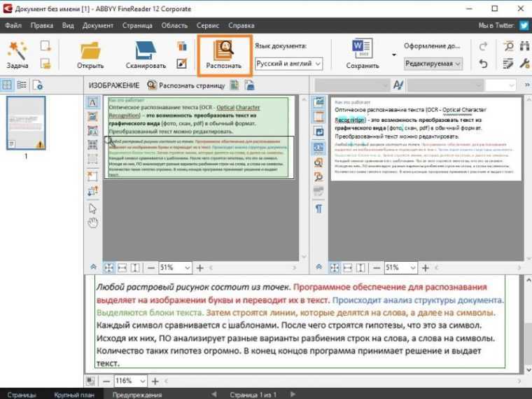The image size is (532, 399).
Task: Click the Задача wizard wand icon
Action: click(17, 50)
